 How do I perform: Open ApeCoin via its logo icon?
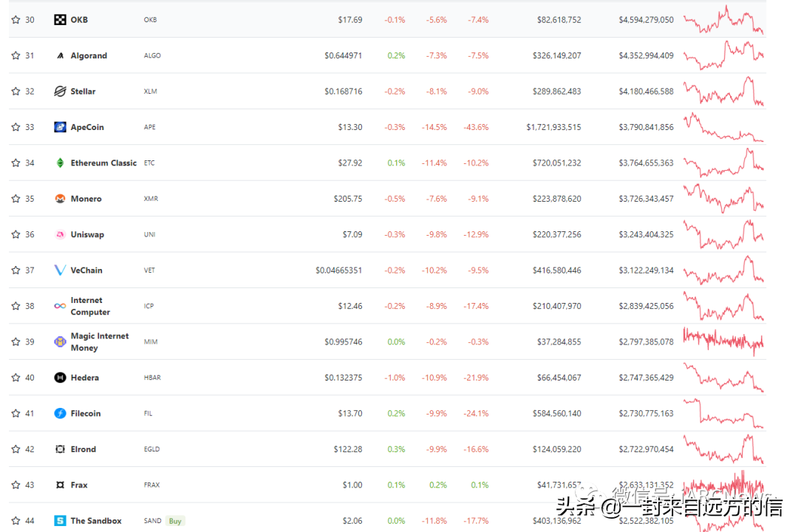pyautogui.click(x=59, y=127)
